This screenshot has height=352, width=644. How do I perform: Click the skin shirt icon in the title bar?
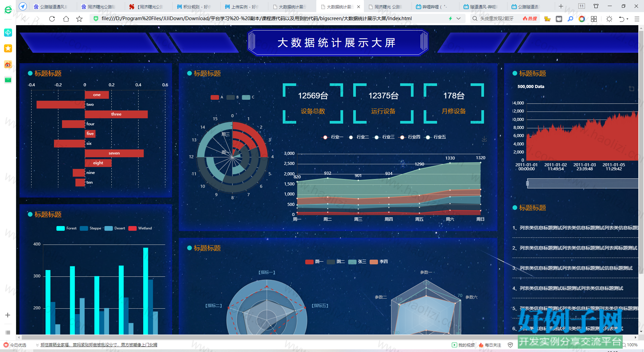(596, 6)
